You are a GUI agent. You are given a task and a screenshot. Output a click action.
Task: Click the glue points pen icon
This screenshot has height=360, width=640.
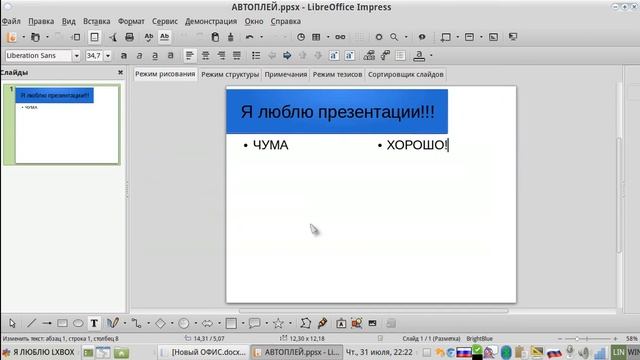coord(322,323)
